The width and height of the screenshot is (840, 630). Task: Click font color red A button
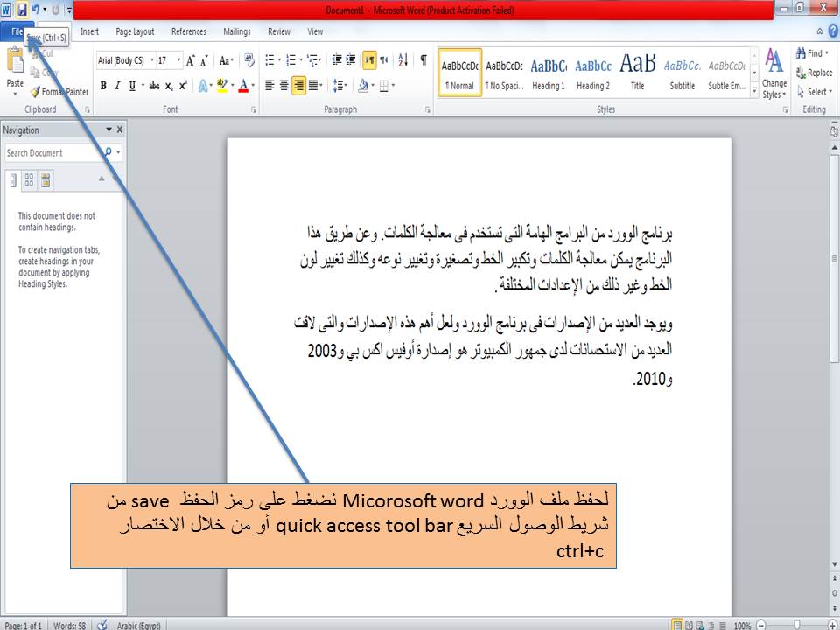(243, 86)
